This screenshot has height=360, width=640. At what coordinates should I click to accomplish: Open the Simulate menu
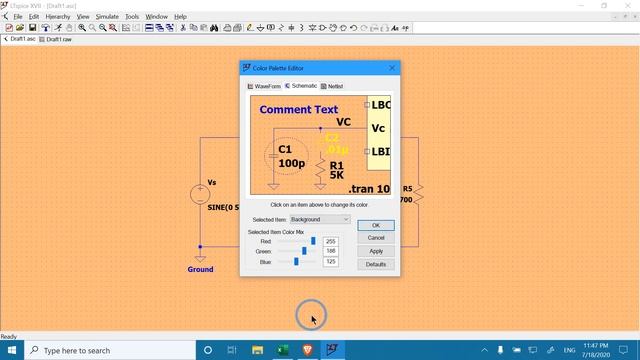point(107,17)
